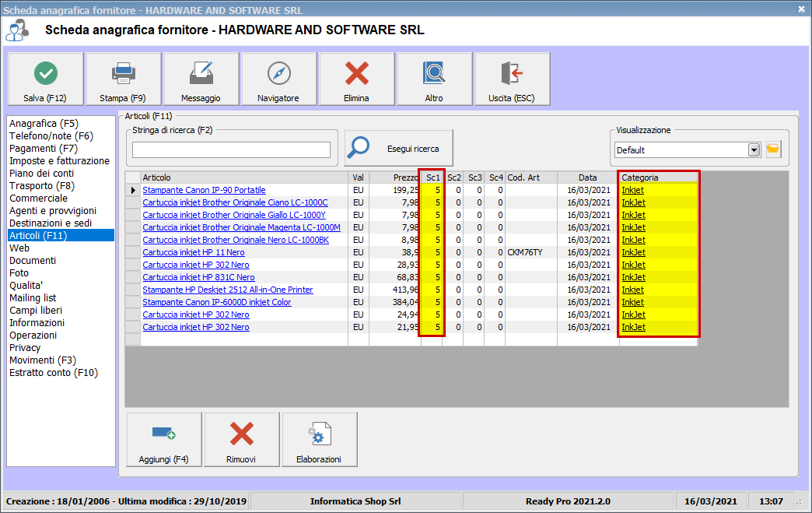Open Cartuccia inkjet Brother Originale Ciano LC-1000C
This screenshot has width=812, height=513.
click(x=235, y=202)
